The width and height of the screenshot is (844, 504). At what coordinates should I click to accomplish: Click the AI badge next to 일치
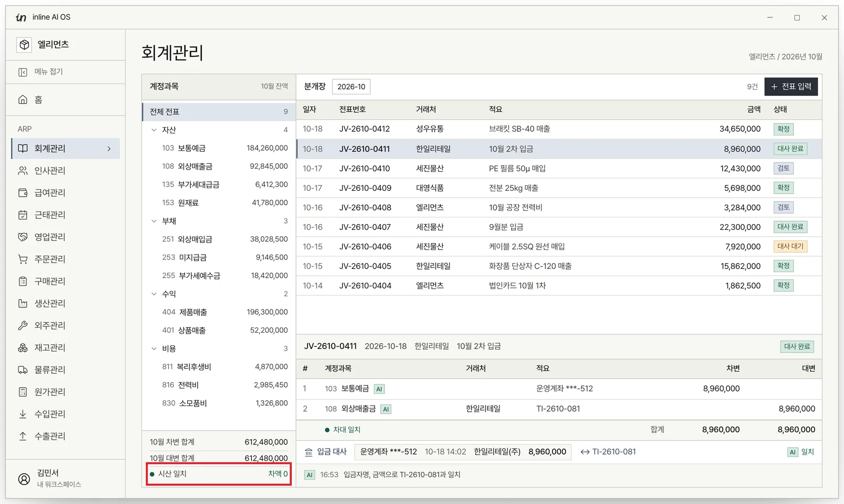click(792, 452)
